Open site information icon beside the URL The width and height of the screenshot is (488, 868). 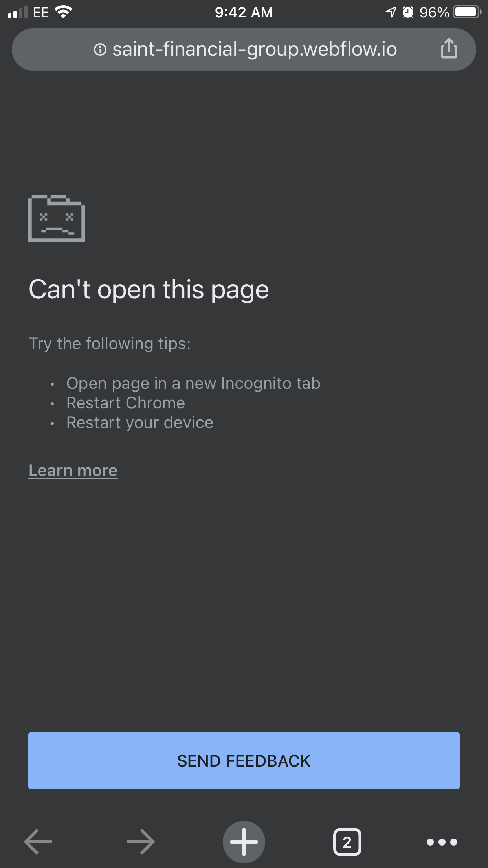[100, 50]
